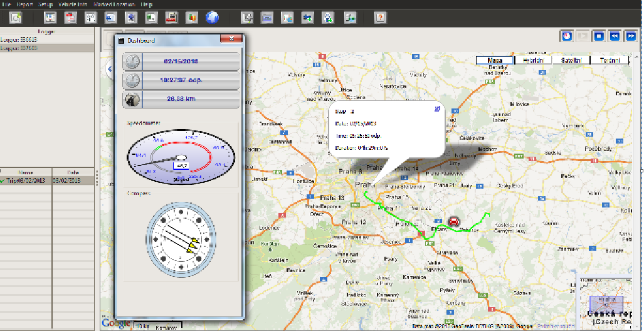Click the blue arrows with green arrow icon
The width and height of the screenshot is (644, 331).
(308, 18)
